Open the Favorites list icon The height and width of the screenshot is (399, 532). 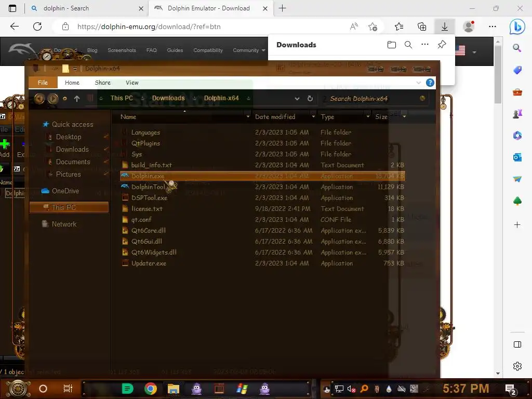pyautogui.click(x=399, y=26)
